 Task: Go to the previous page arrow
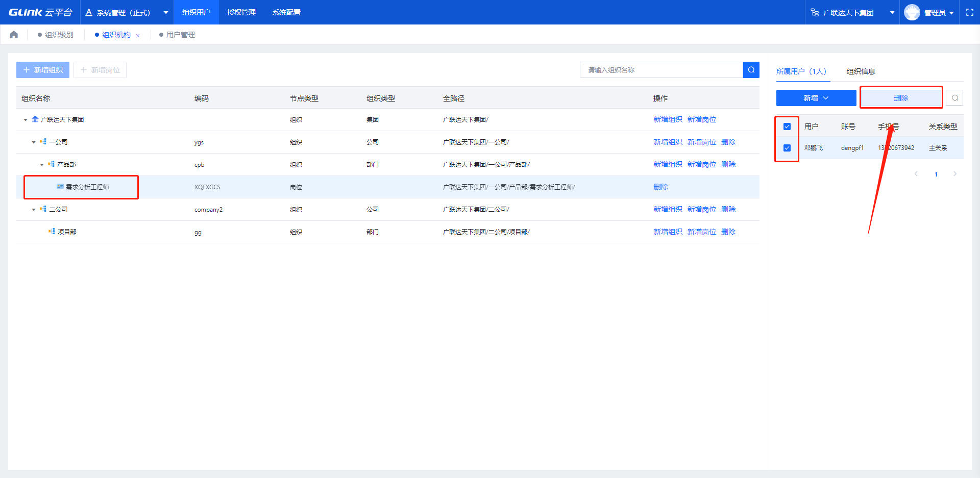pos(916,174)
